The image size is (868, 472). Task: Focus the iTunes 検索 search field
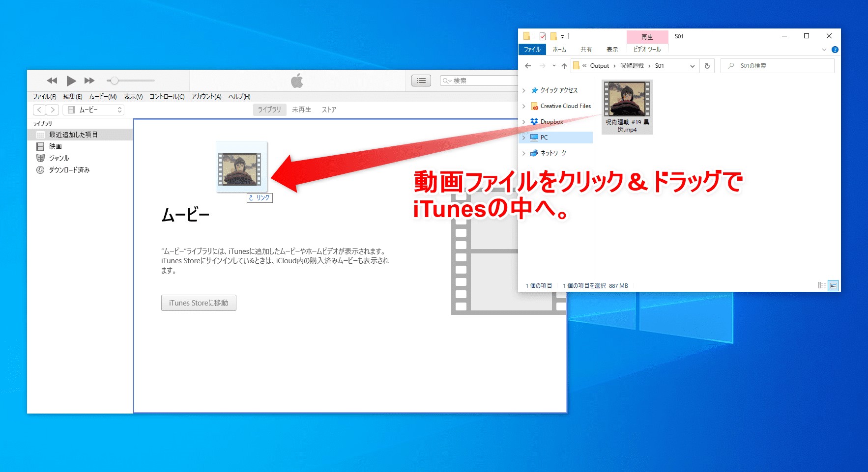(x=479, y=81)
